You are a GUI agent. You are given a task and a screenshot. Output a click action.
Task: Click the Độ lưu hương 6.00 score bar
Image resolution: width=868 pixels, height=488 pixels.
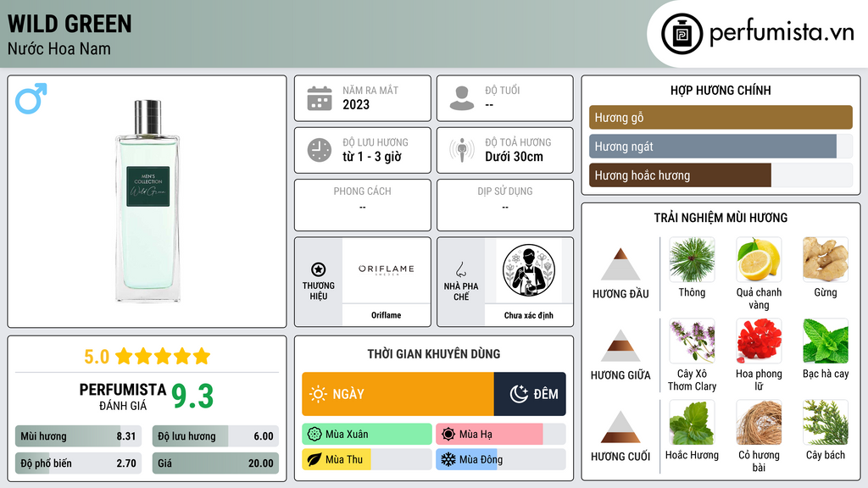[215, 436]
